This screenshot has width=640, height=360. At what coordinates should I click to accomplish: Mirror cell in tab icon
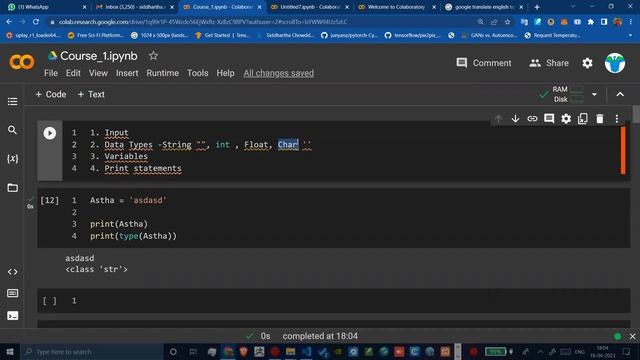coord(582,119)
